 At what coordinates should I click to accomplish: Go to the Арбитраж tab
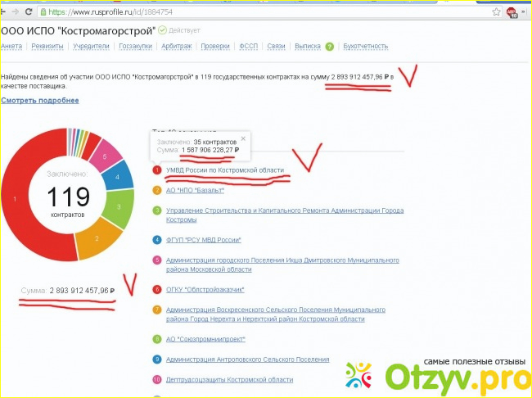pyautogui.click(x=178, y=47)
